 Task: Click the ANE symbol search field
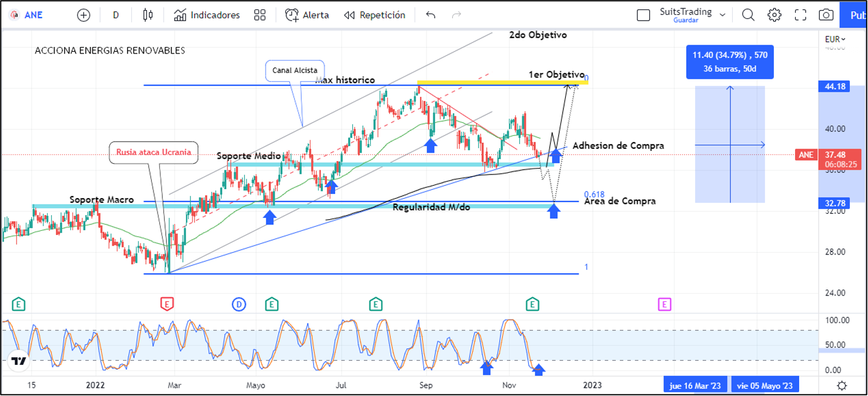point(34,15)
